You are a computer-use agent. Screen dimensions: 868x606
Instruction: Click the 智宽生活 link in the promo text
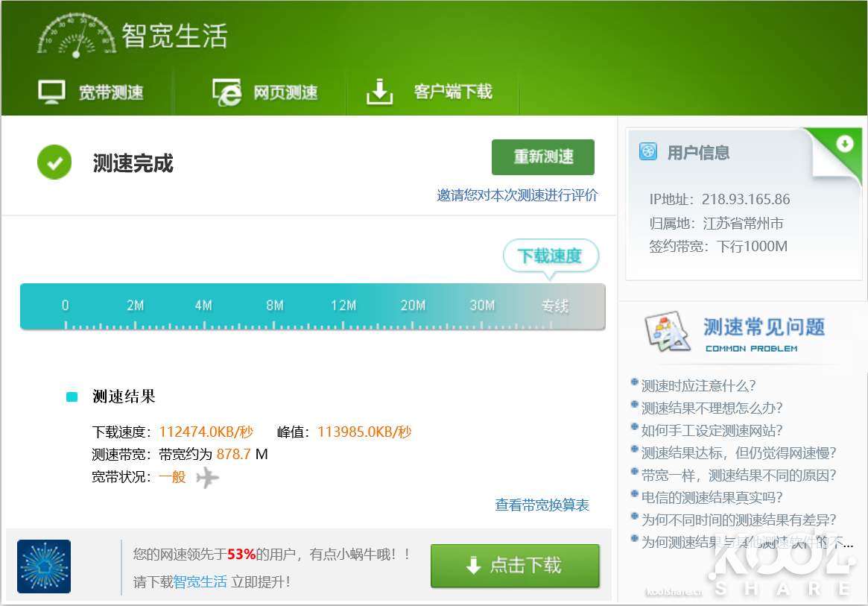pos(200,581)
